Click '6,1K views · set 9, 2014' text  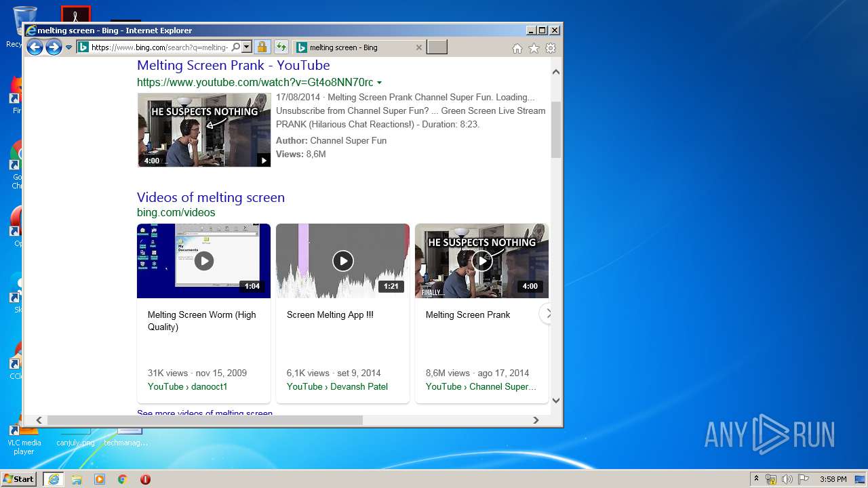[x=334, y=373]
